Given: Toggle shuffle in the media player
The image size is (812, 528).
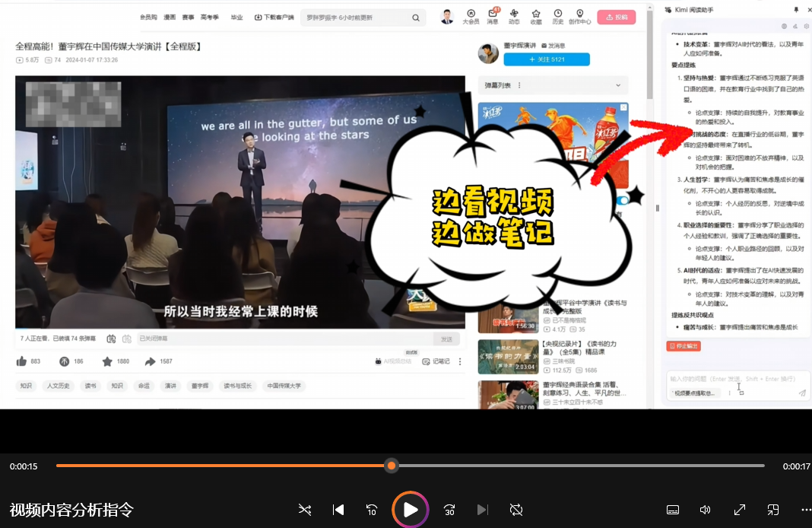Looking at the screenshot, I should click(x=304, y=510).
